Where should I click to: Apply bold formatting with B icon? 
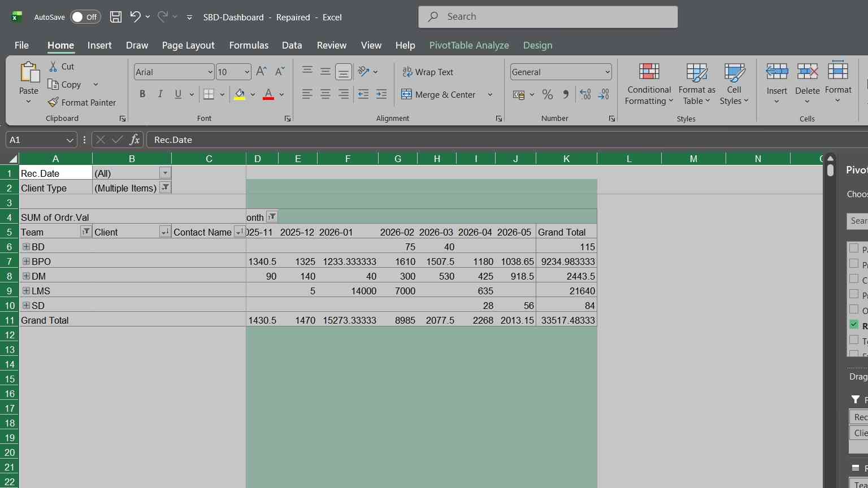coord(142,94)
